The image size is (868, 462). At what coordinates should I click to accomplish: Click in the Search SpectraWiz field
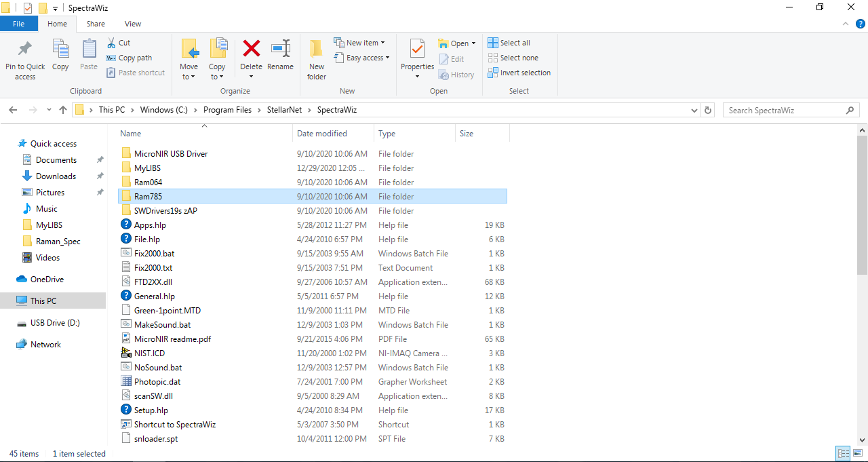[784, 110]
